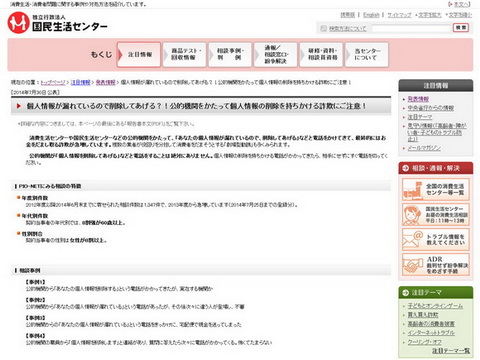Open 全国の消費生活センター等一覧 banner
This screenshot has height=360, width=480.
point(436,189)
